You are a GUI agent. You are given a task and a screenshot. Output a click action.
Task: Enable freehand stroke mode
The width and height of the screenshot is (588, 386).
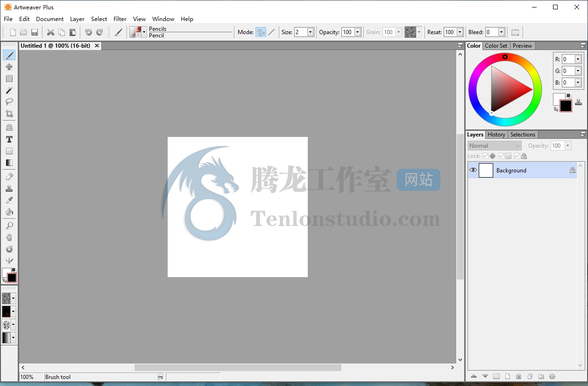[x=261, y=32]
